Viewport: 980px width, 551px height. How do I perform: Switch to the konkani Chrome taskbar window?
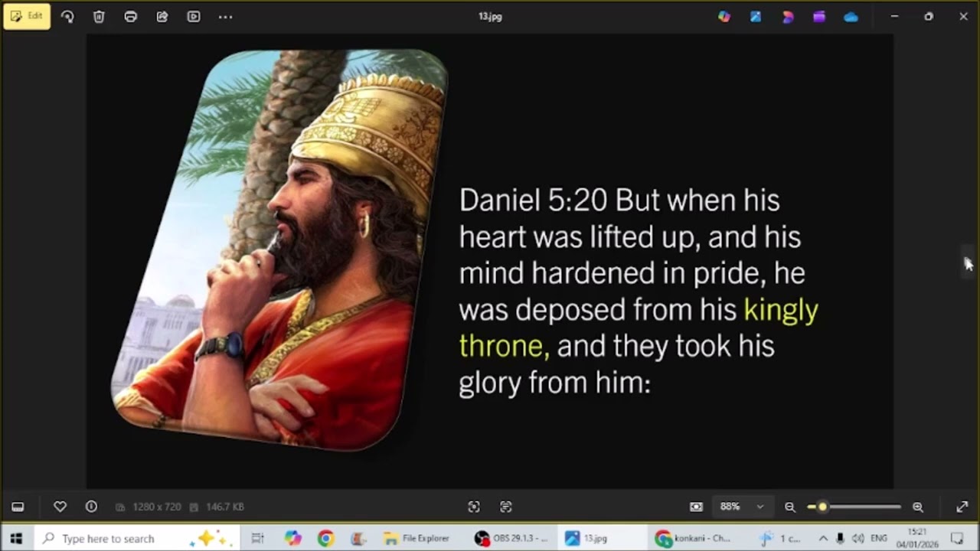pos(693,538)
